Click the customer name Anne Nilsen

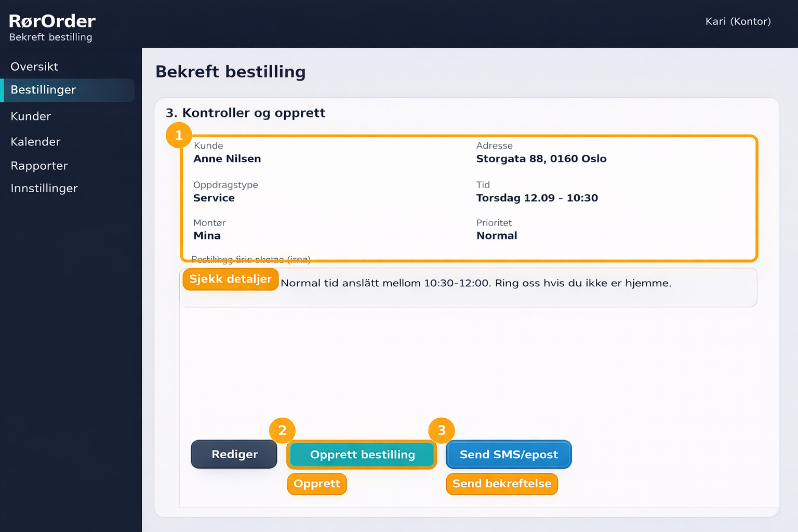(x=227, y=158)
